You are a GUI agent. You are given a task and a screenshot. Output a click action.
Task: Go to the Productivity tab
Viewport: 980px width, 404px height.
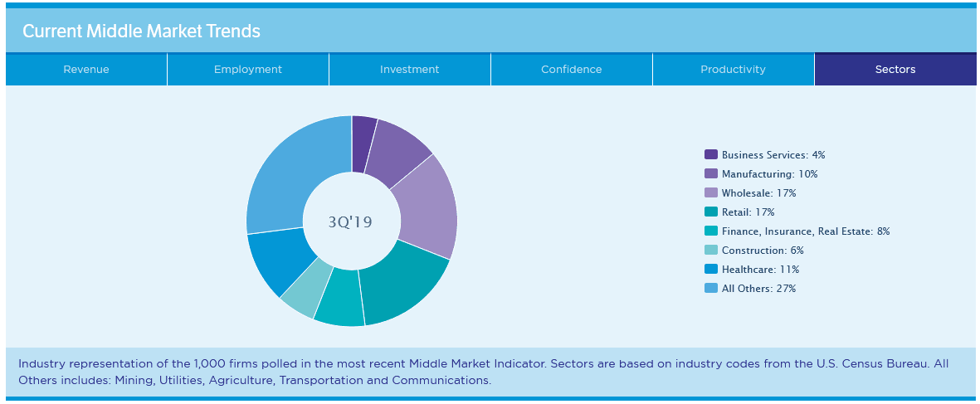tap(733, 70)
